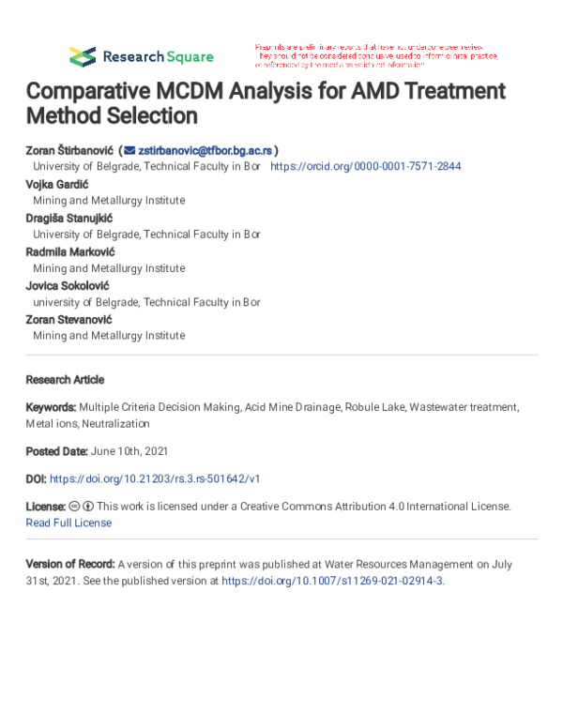Viewport: 563px width, 728px height.
Task: Click the envelope email icon
Action: [129, 150]
